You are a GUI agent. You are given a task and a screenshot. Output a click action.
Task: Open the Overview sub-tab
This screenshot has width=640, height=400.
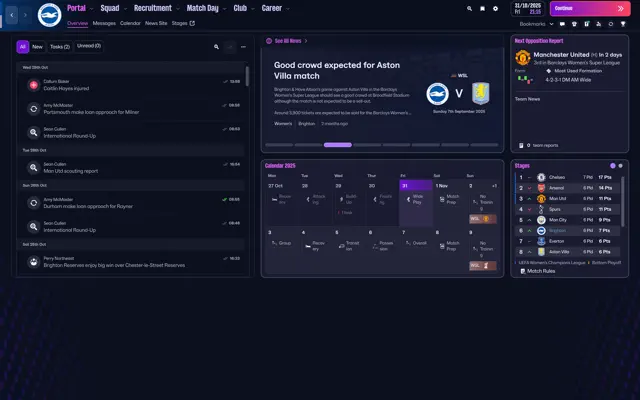click(78, 23)
